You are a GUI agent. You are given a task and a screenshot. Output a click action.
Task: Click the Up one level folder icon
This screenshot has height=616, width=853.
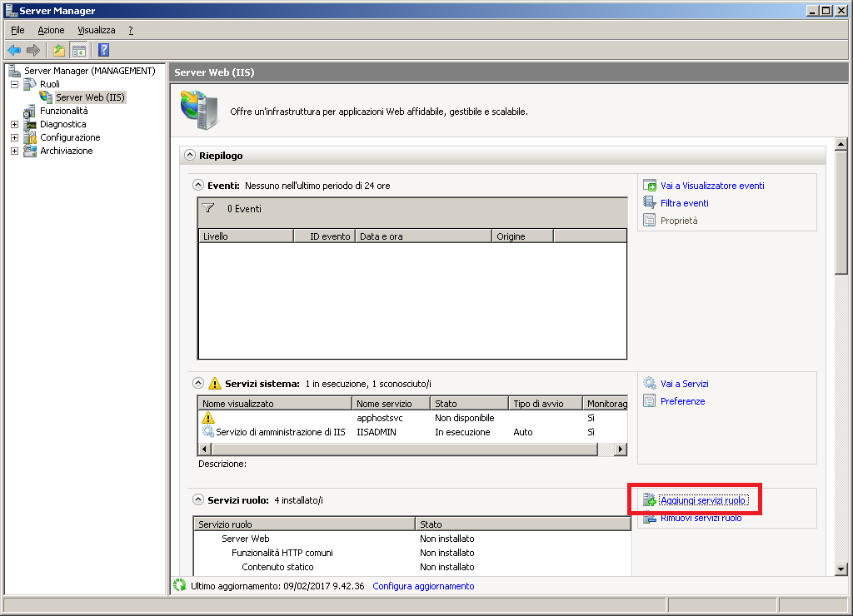click(x=59, y=51)
